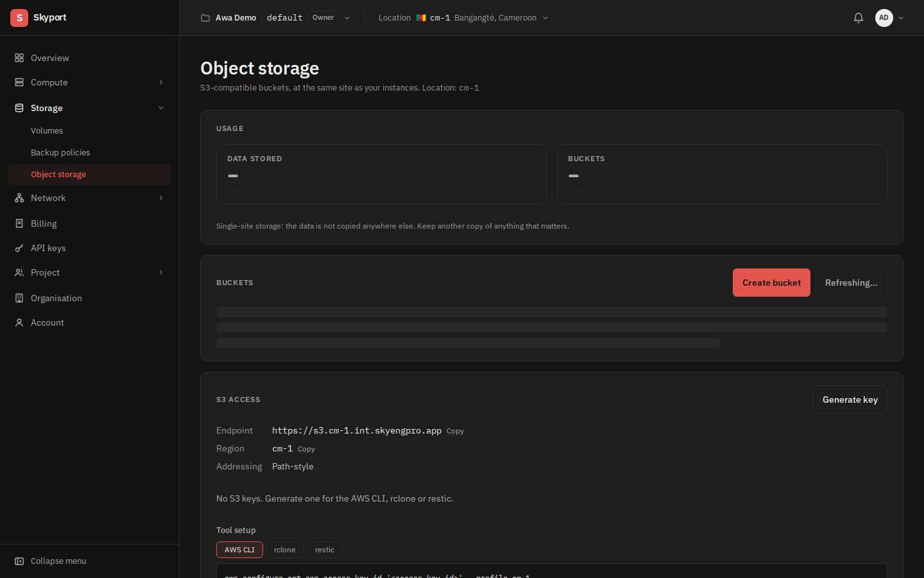924x578 pixels.
Task: Click the Cameroon flag icon
Action: 421,18
